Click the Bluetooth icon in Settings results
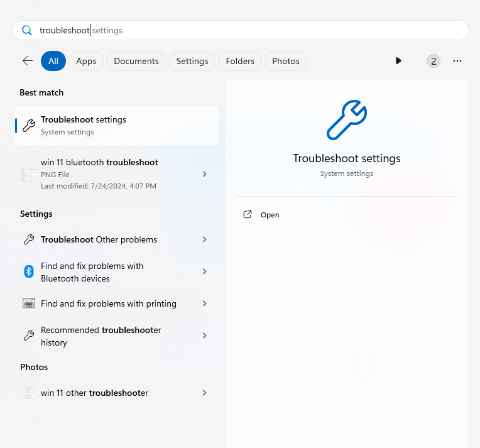This screenshot has height=448, width=480. 28,271
